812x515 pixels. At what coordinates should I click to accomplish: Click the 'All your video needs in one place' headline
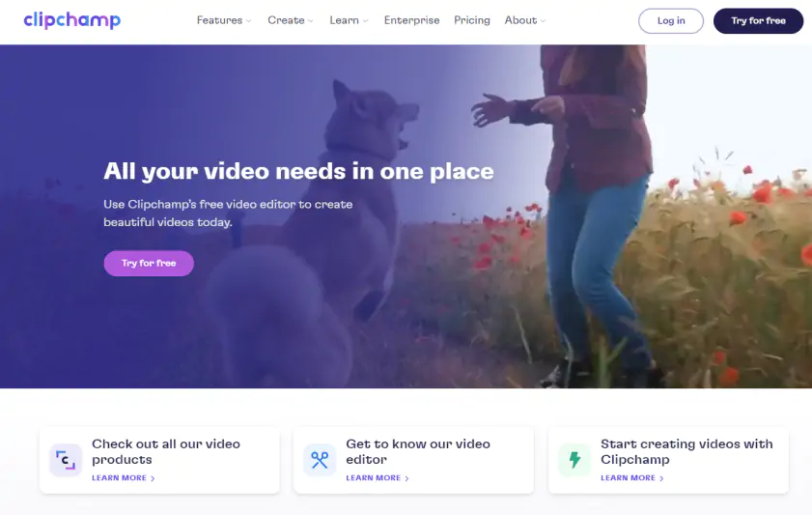298,171
